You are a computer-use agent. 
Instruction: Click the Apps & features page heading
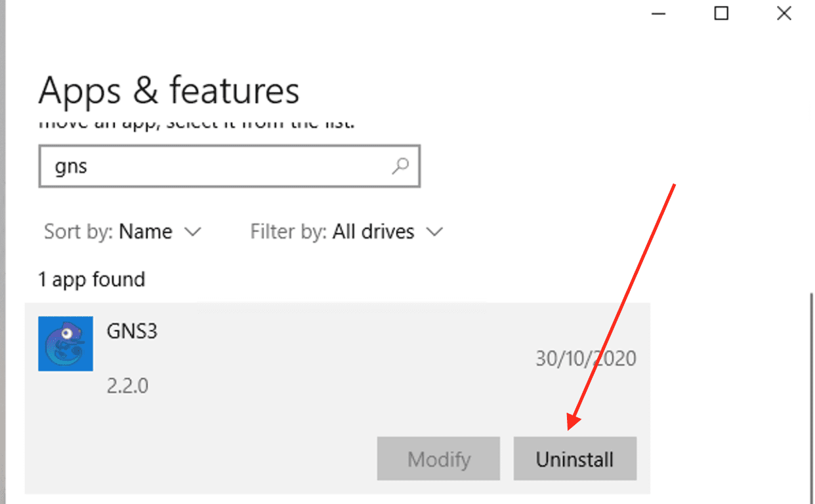click(x=169, y=91)
